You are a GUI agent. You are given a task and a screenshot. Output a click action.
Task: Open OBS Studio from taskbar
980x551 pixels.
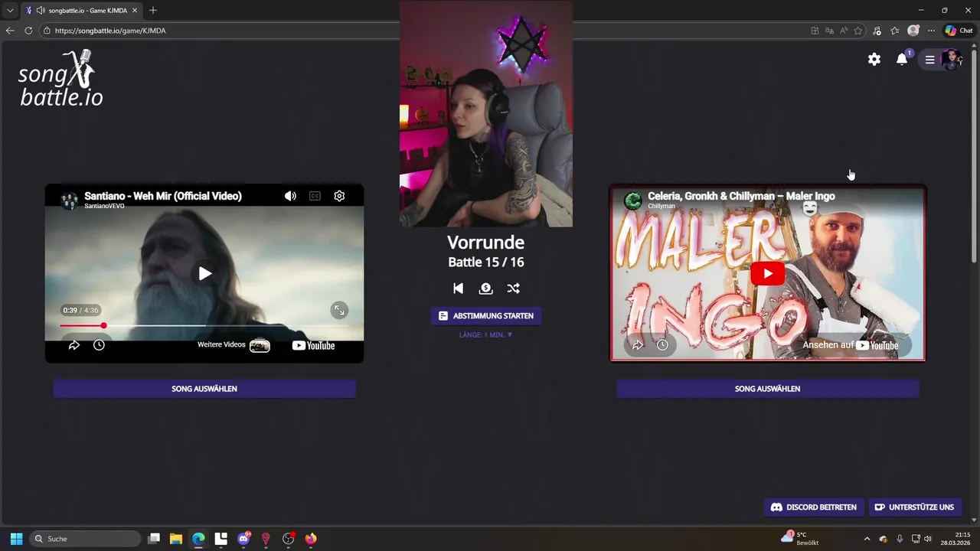tap(288, 539)
